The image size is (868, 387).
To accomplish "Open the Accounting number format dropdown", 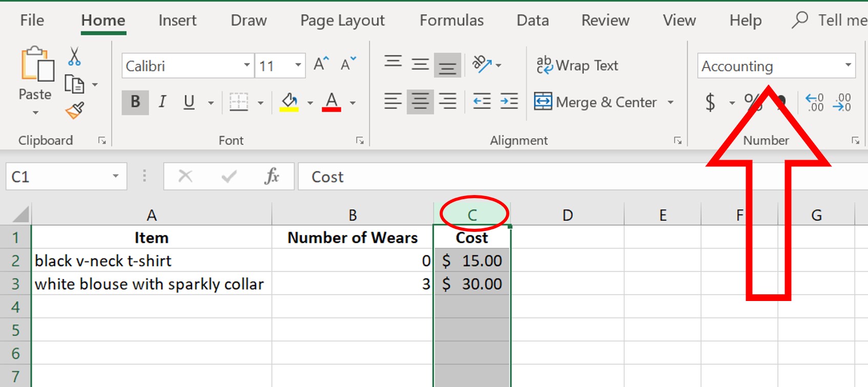I will pos(848,66).
